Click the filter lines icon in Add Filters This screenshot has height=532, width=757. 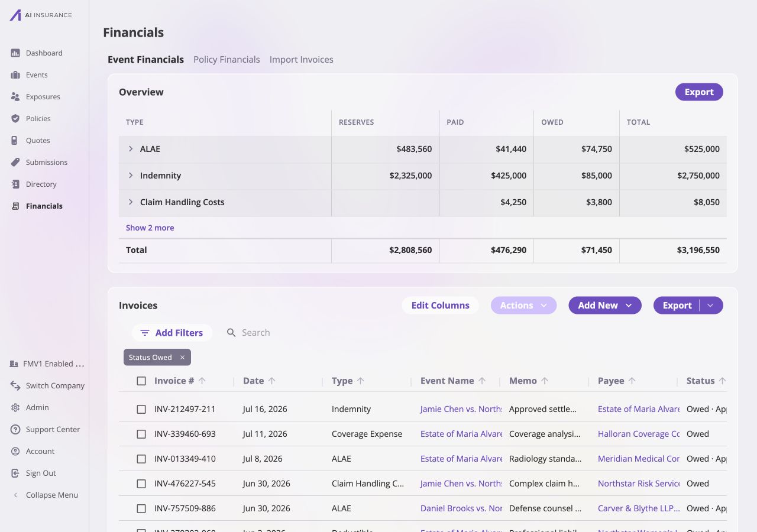145,333
